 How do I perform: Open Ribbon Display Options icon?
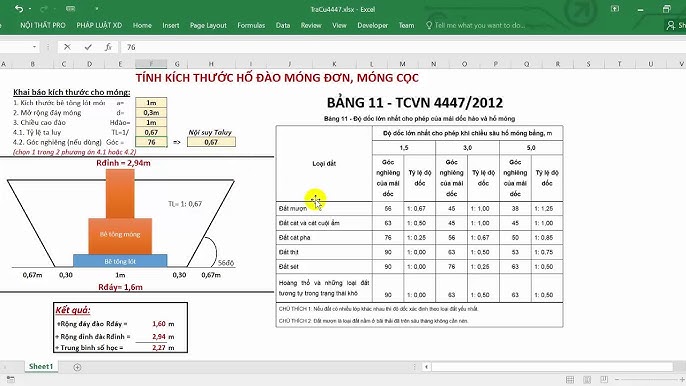tap(615, 9)
